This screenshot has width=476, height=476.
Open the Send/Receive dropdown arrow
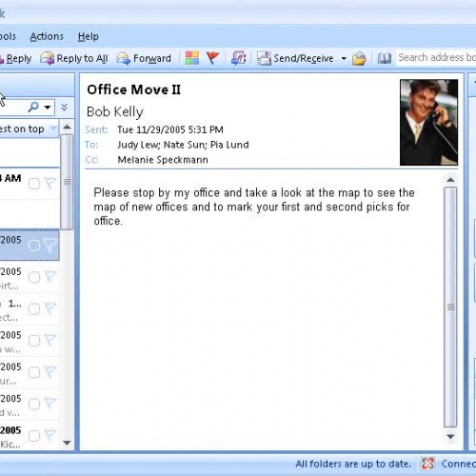click(344, 59)
